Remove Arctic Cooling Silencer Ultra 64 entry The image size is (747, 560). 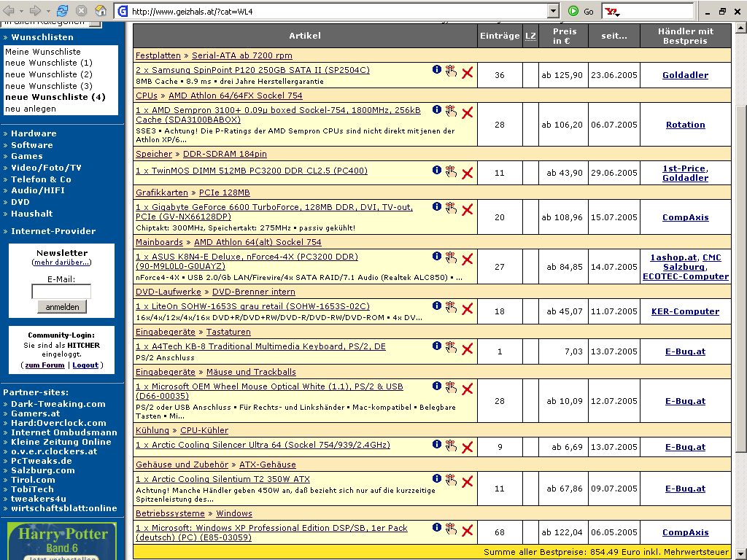[x=468, y=447]
